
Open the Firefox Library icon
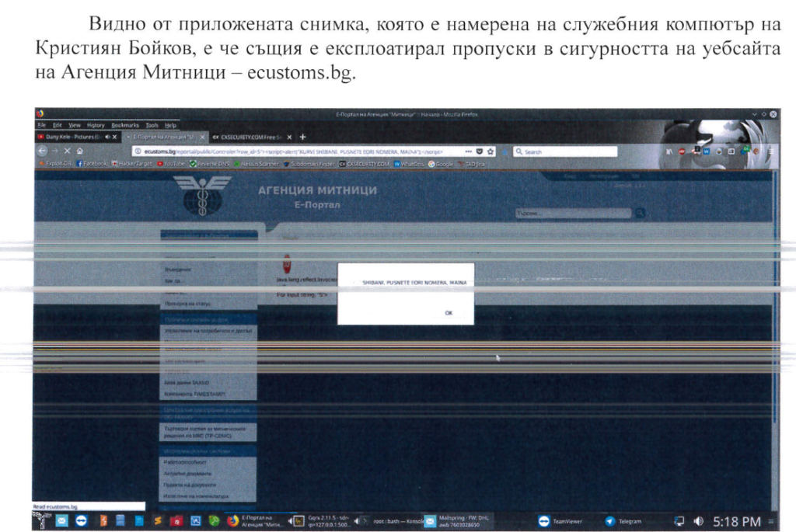coord(669,151)
